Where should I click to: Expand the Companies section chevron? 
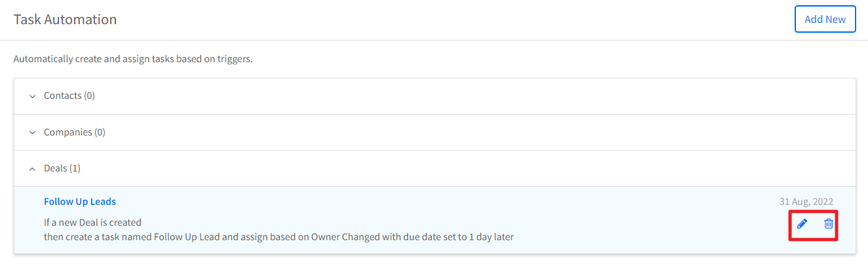click(32, 133)
